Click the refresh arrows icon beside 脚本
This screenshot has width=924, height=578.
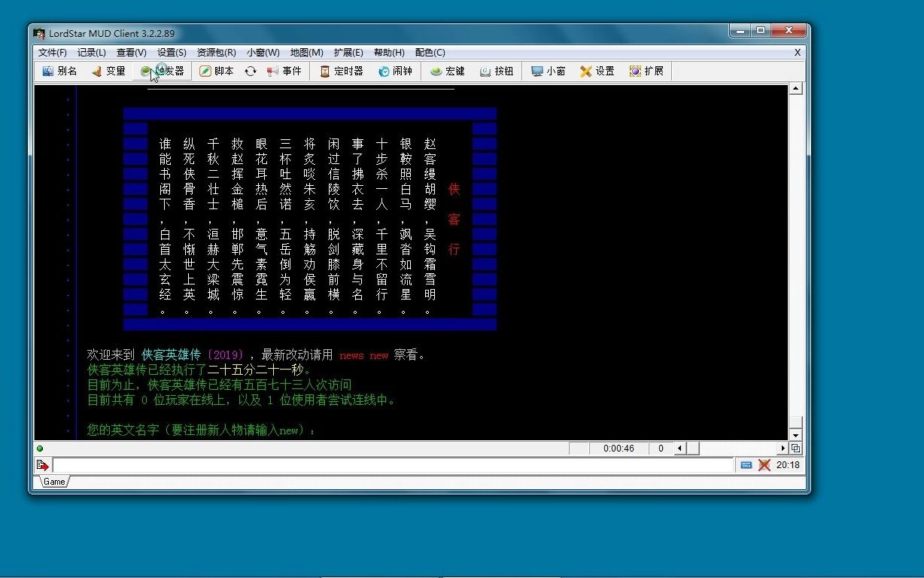coord(251,71)
